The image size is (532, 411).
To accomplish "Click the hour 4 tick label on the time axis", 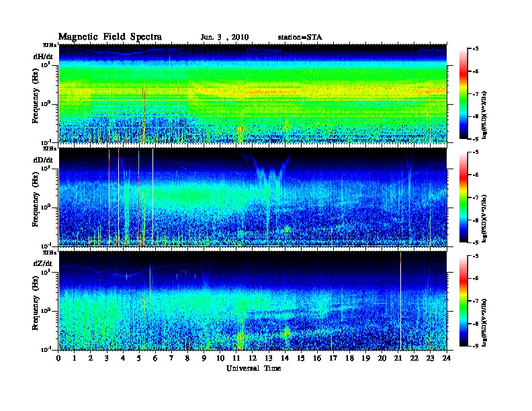I will (x=123, y=358).
